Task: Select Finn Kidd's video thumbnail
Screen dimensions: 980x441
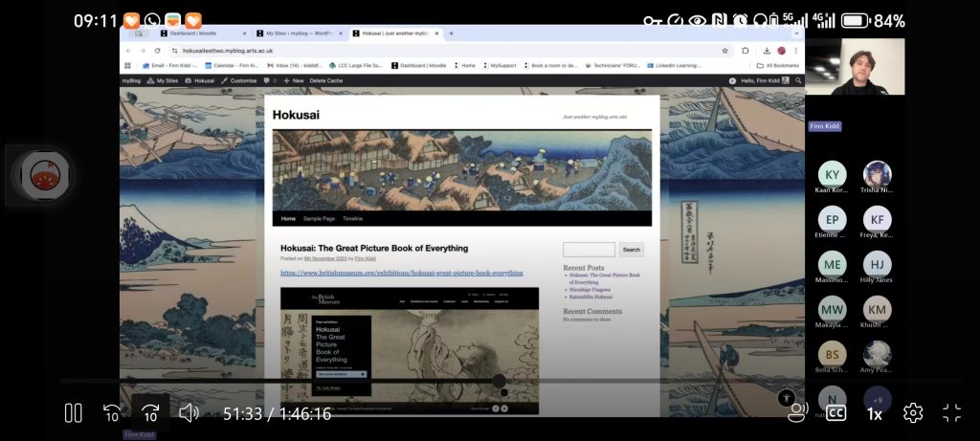Action: pos(855,67)
